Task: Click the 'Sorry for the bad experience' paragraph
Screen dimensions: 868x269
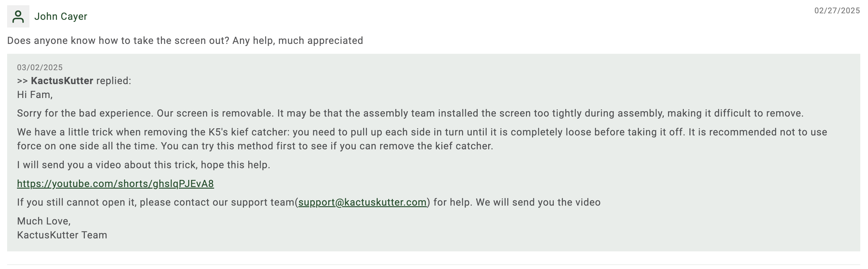Action: pyautogui.click(x=410, y=113)
